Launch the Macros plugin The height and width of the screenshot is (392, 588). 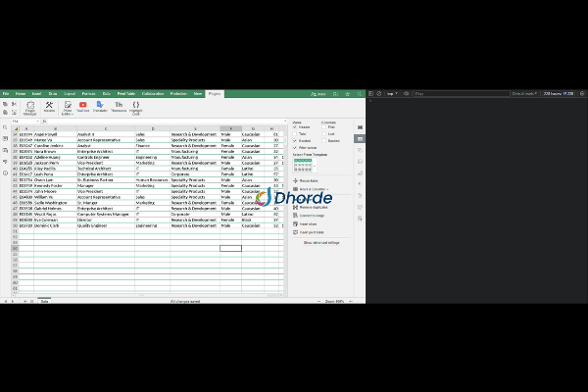click(49, 106)
